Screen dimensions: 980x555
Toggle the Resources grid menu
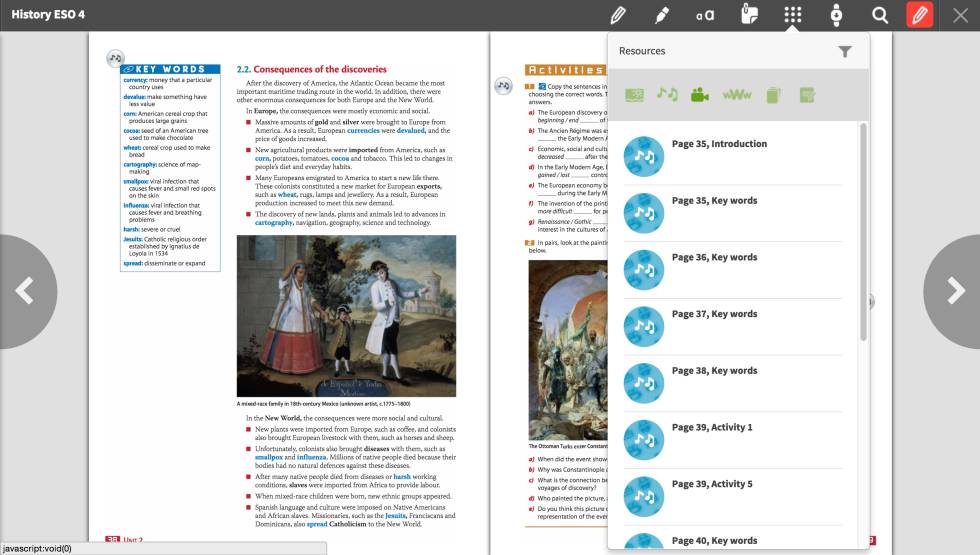coord(792,15)
